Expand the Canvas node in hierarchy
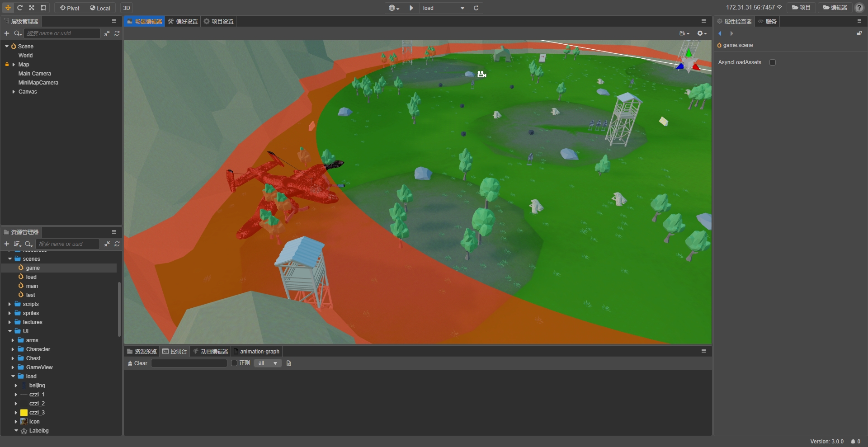The height and width of the screenshot is (447, 868). 14,92
